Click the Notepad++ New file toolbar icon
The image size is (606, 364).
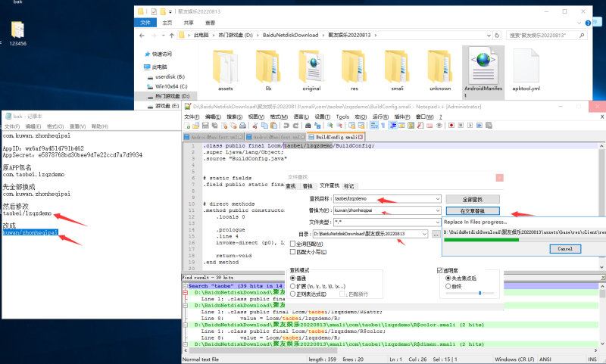pyautogui.click(x=187, y=126)
